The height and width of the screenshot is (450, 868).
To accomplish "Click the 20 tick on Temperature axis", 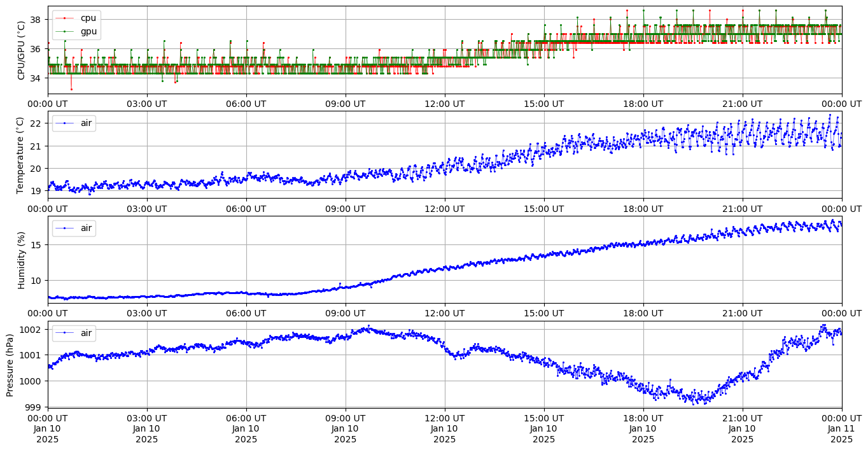I will tap(36, 169).
